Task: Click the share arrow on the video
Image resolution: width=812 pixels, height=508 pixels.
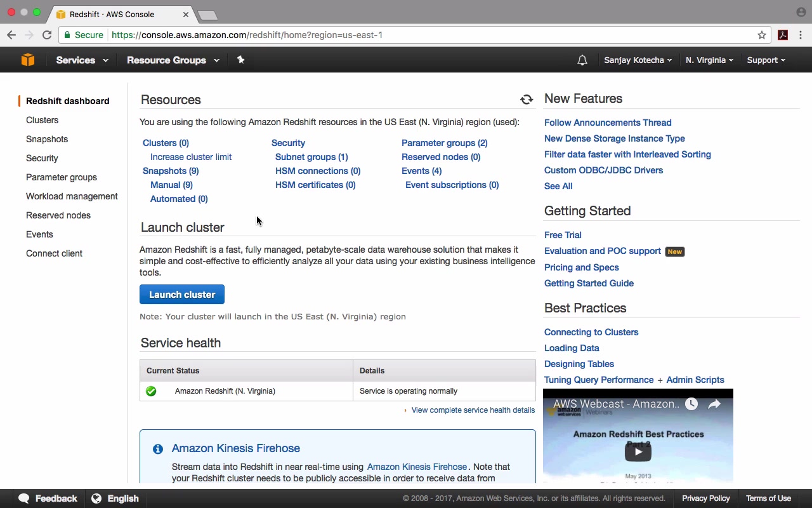Action: 714,404
